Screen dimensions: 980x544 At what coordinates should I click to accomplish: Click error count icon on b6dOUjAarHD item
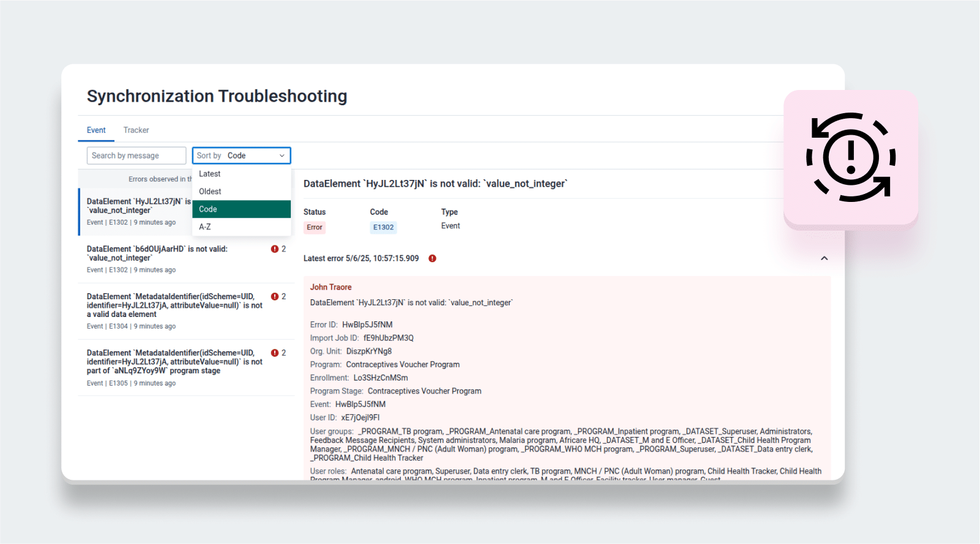point(275,249)
